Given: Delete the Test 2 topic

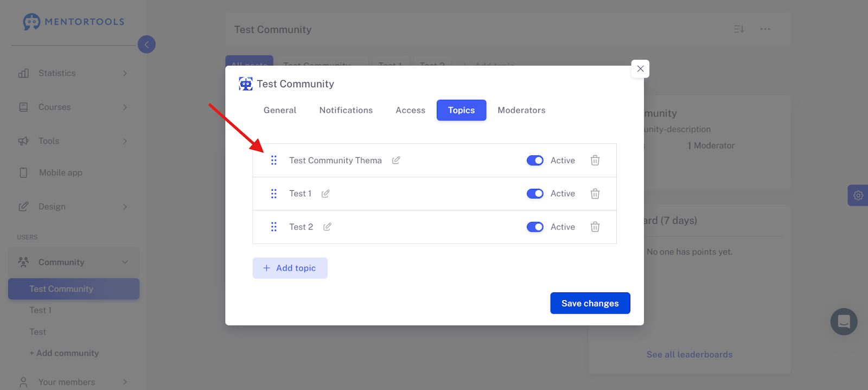Looking at the screenshot, I should tap(595, 227).
